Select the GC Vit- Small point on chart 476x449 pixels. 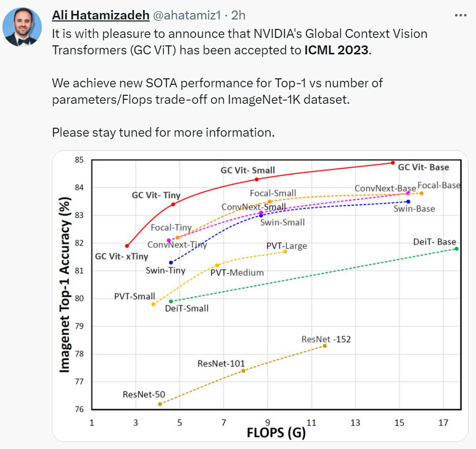click(256, 179)
